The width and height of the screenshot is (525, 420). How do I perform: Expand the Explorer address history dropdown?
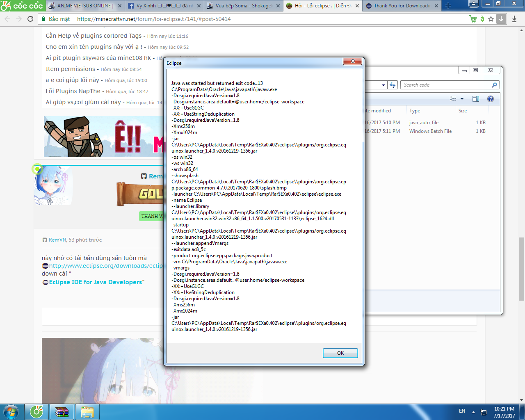point(383,85)
